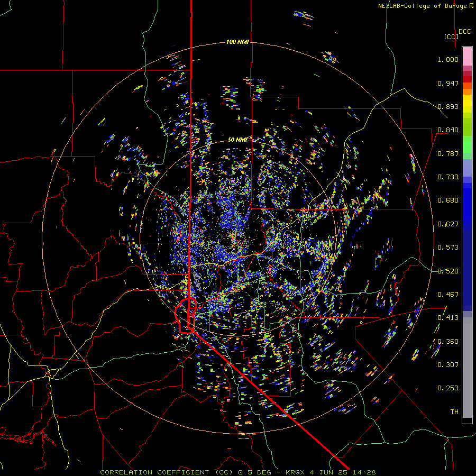Pick the pink segment of the color bar

tap(467, 56)
